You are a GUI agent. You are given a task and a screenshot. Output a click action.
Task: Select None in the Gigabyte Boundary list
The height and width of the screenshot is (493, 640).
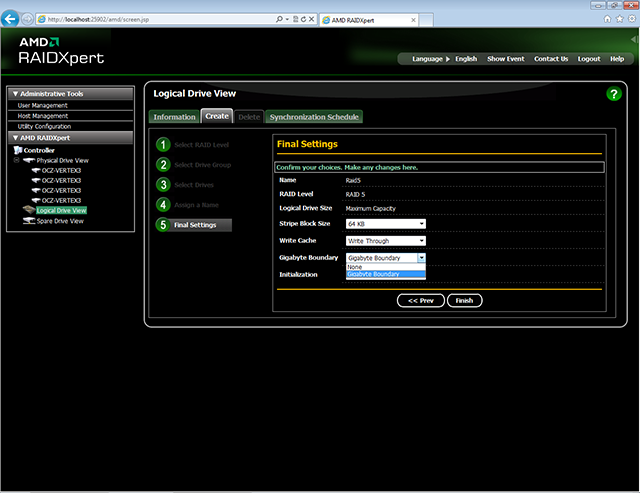pos(386,266)
